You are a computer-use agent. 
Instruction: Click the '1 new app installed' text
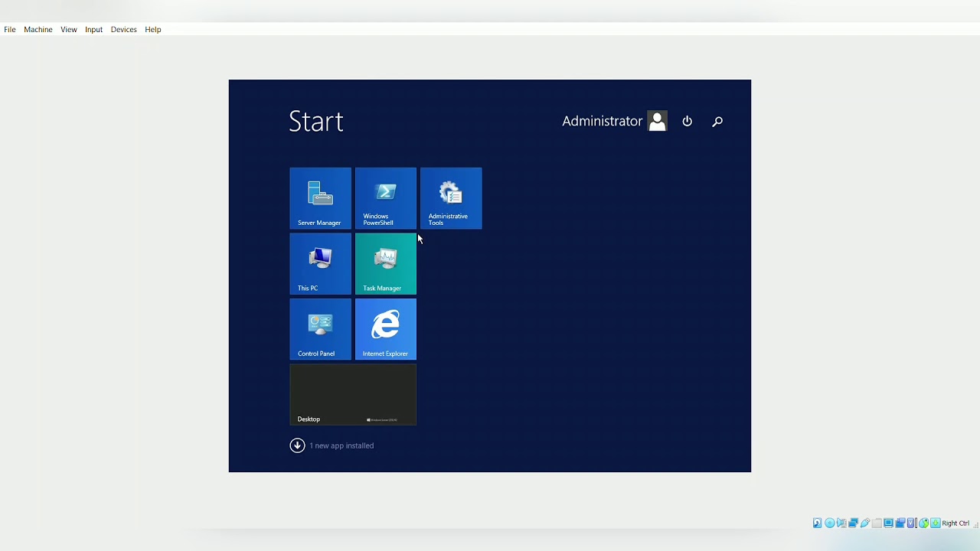pyautogui.click(x=341, y=445)
